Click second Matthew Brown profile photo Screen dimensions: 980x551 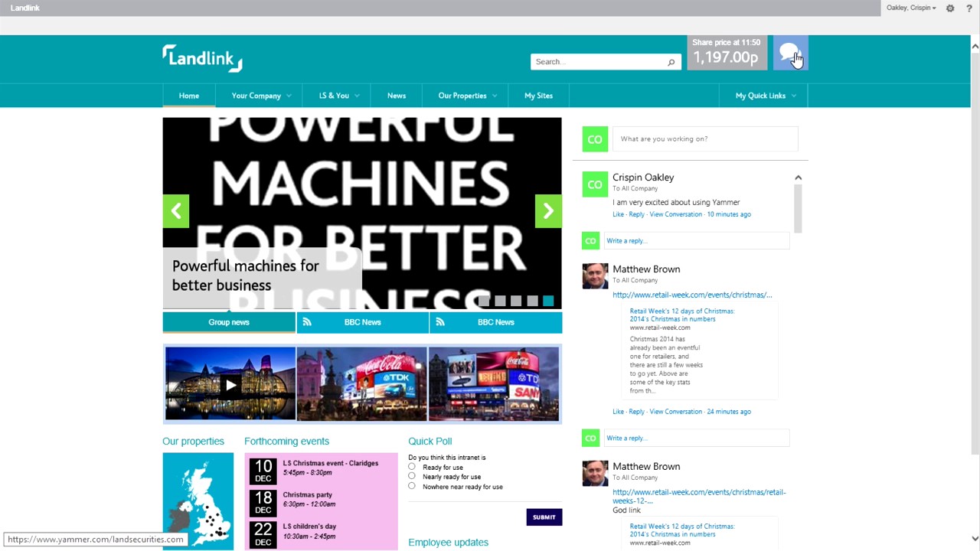(x=595, y=474)
